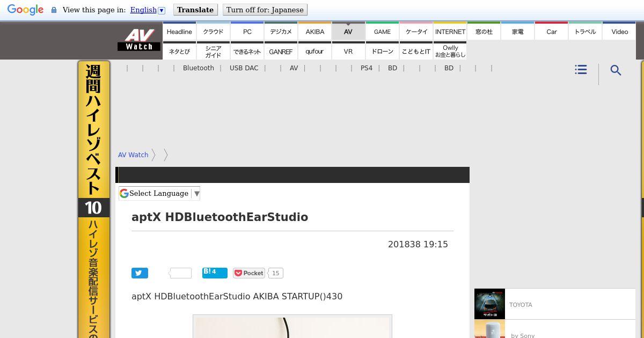Click the aptX HDBluetoothEarStudio headline
644x338 pixels.
(x=219, y=217)
